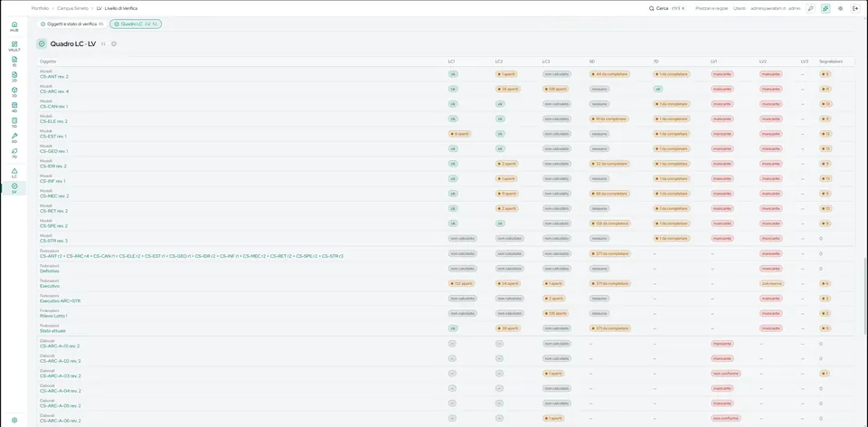Select the Quadro LC - LV tab
This screenshot has height=427, width=868.
pyautogui.click(x=136, y=24)
